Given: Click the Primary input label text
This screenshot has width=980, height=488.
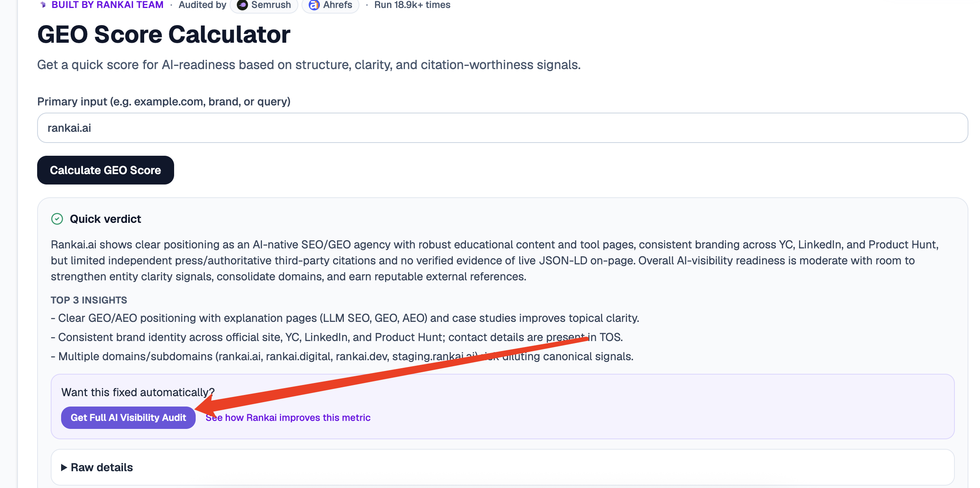Looking at the screenshot, I should point(164,101).
